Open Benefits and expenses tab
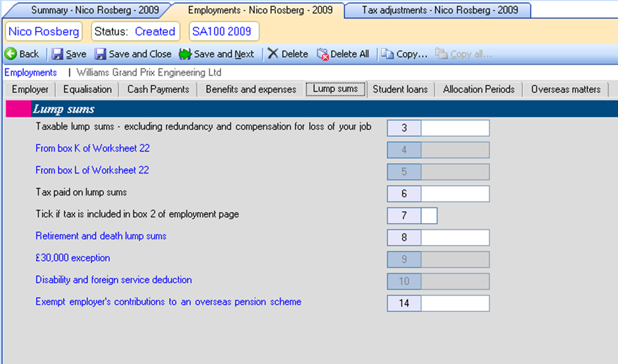The height and width of the screenshot is (364, 618). pyautogui.click(x=251, y=90)
